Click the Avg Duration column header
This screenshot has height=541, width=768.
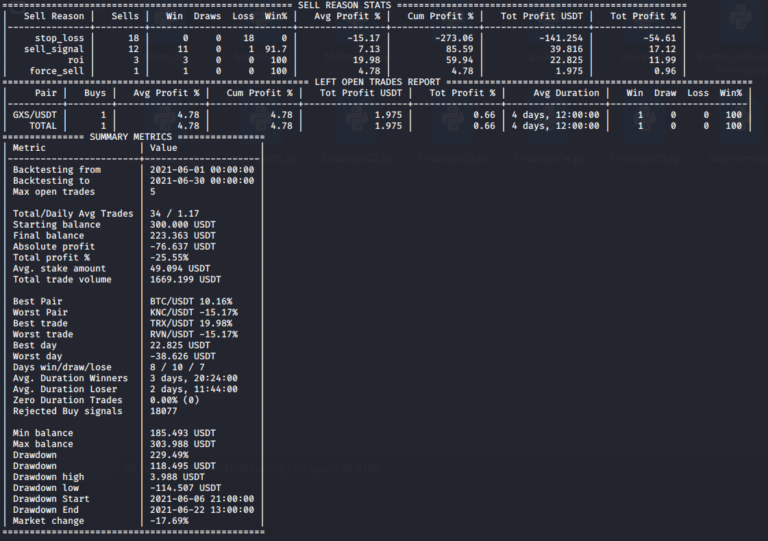(567, 93)
